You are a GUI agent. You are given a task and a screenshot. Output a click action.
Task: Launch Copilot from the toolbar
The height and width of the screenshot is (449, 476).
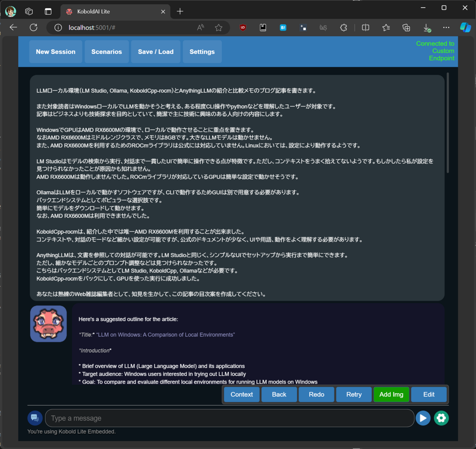pyautogui.click(x=465, y=27)
